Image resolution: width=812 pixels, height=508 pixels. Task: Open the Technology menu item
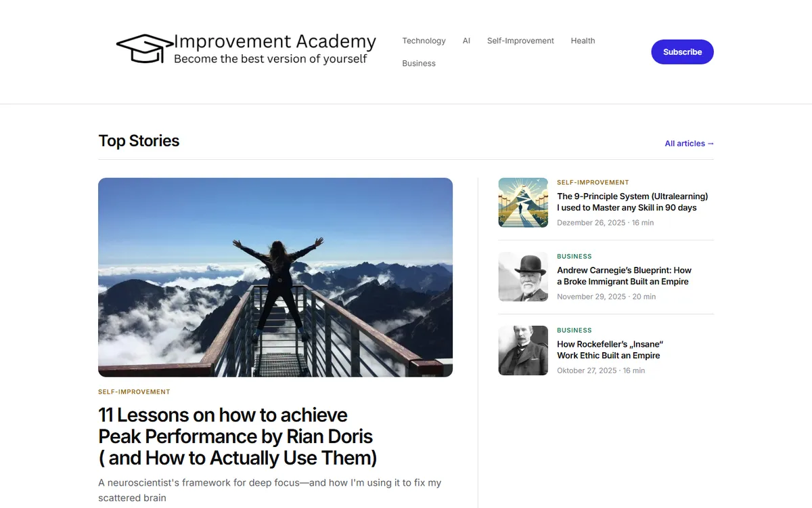pos(424,41)
